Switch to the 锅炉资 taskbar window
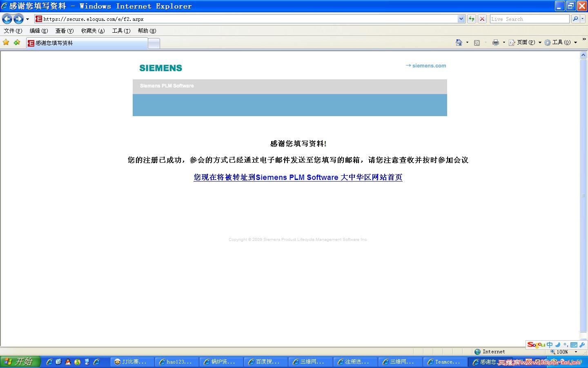This screenshot has width=588, height=368. tap(222, 362)
